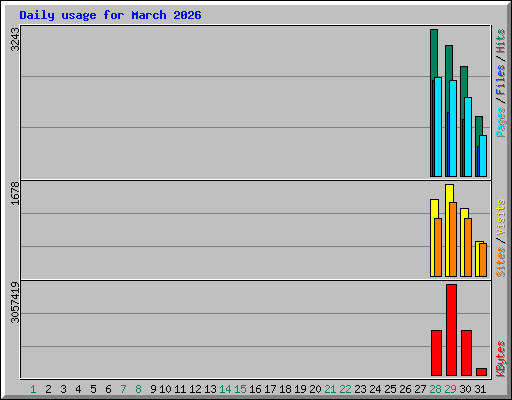Select the orange sites bar for day 29

click(x=453, y=239)
